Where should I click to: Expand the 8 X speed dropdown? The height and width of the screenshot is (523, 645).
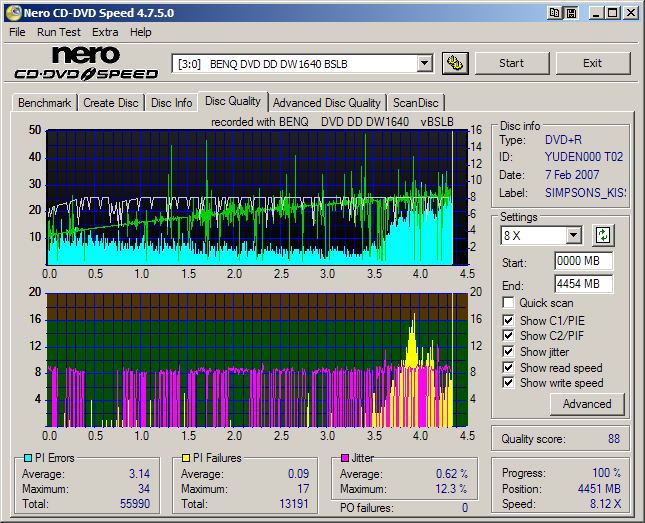click(573, 236)
